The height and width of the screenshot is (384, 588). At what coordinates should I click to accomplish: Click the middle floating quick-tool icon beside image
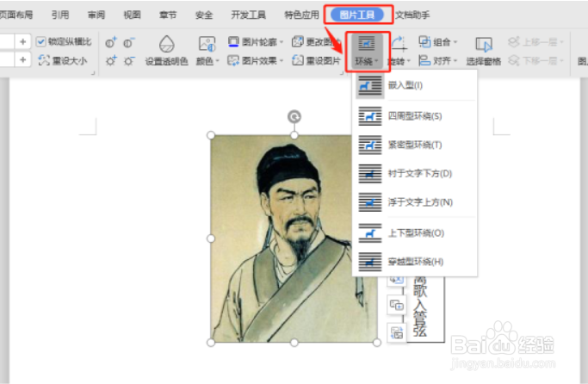[x=396, y=305]
